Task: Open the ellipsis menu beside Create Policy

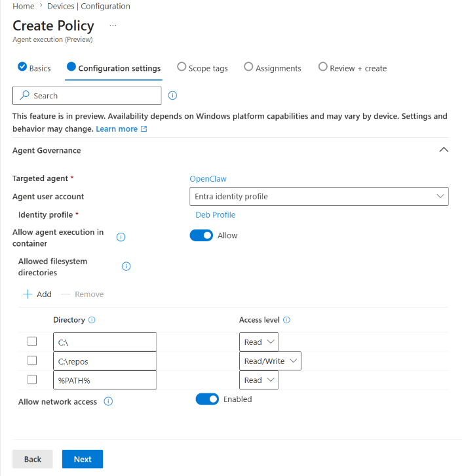Action: (113, 26)
